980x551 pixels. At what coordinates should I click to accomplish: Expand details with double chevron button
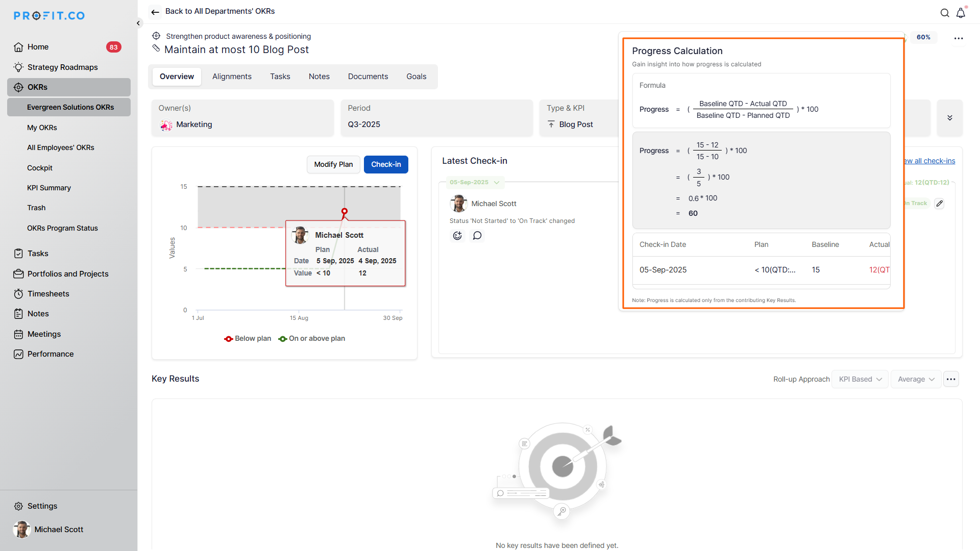[949, 118]
